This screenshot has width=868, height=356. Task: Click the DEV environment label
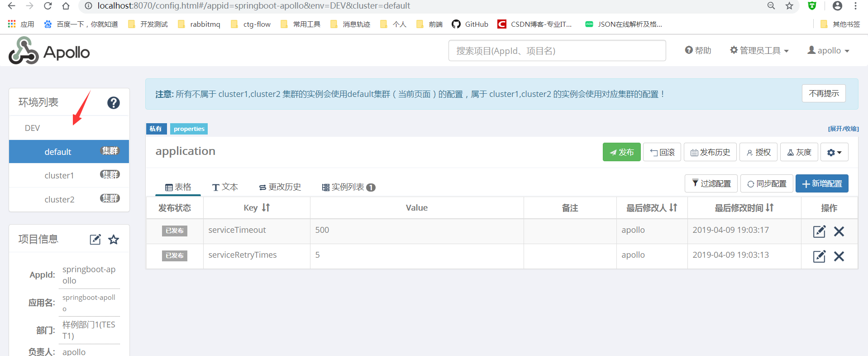point(32,128)
